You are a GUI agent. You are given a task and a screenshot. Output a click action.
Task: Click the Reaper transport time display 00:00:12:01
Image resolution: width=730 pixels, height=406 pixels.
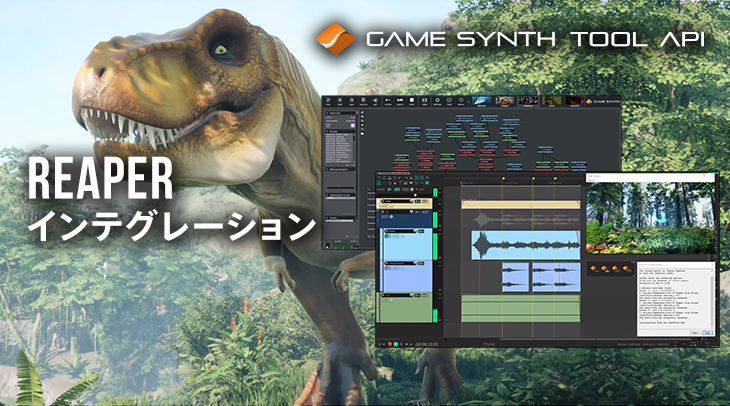click(x=427, y=344)
